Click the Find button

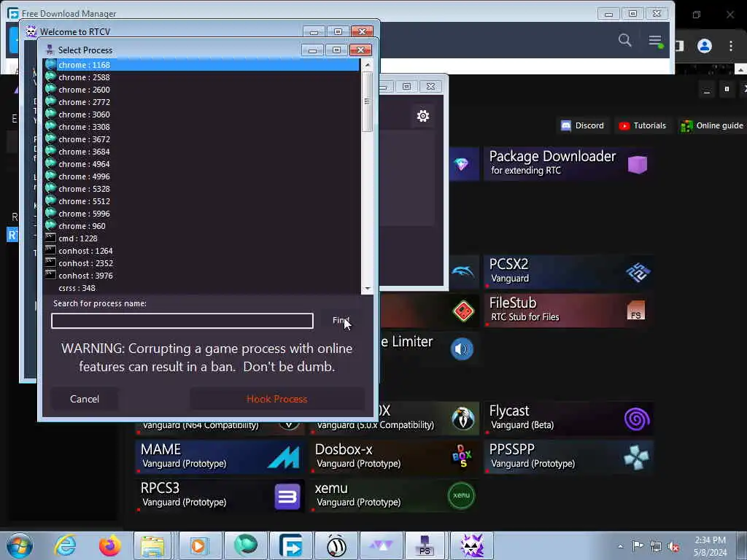coord(341,321)
